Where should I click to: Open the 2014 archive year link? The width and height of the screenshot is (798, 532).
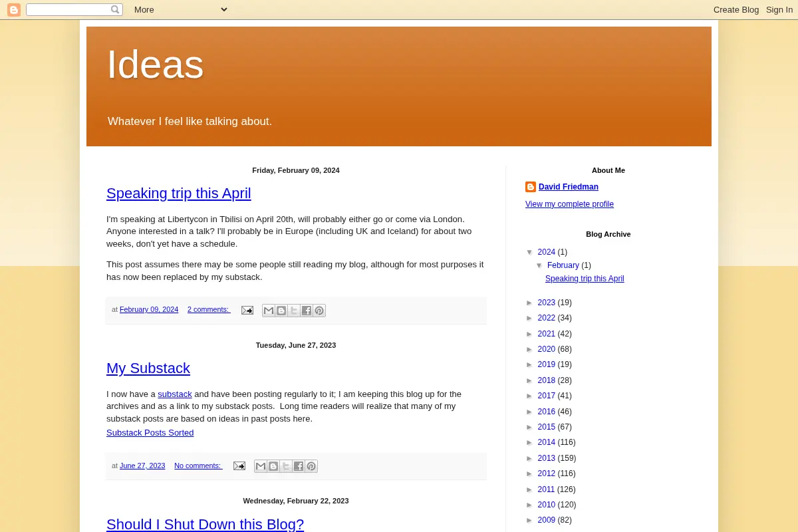[547, 442]
